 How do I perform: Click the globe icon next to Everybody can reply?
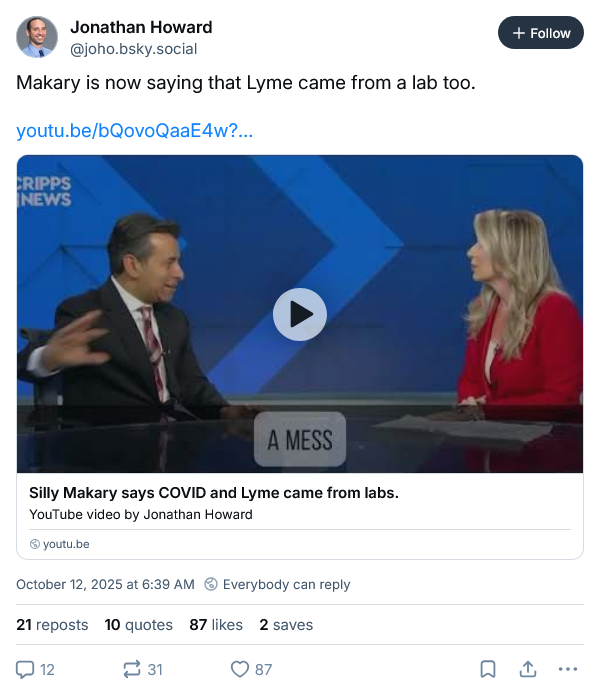[x=211, y=584]
